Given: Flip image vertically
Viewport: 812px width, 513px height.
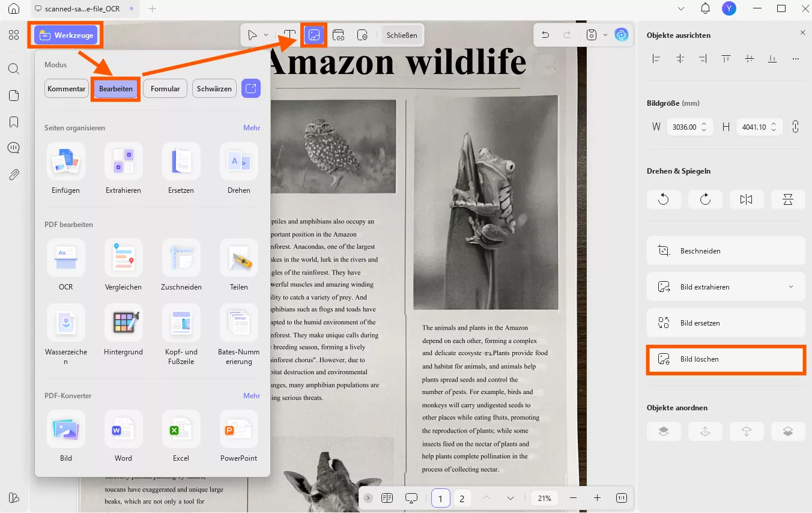Looking at the screenshot, I should coord(788,199).
